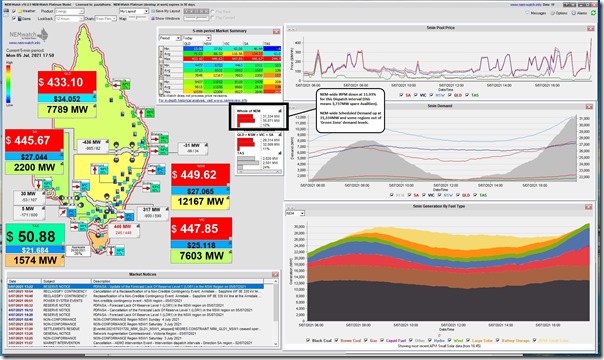Toggle the Weather checkbox

coord(14,11)
